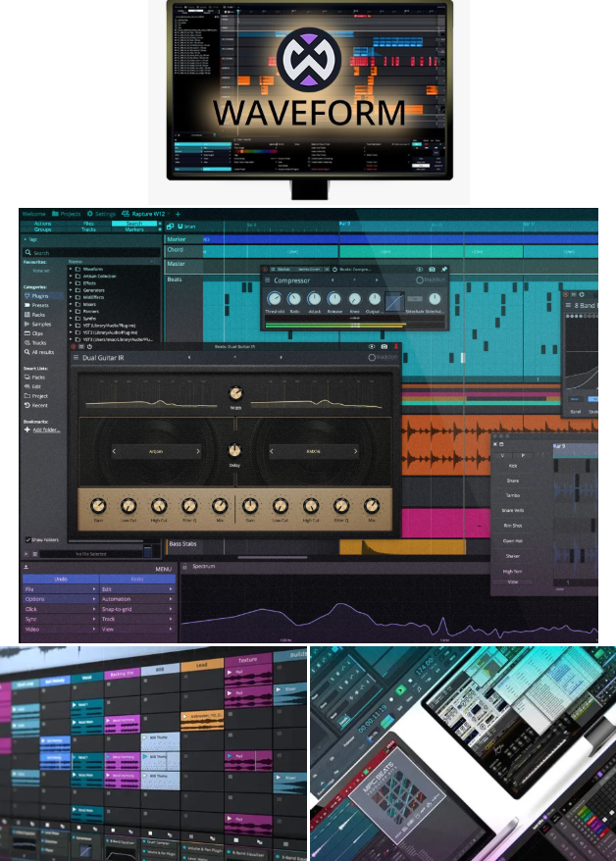Add a new tab with plus icon
The width and height of the screenshot is (616, 861).
178,214
